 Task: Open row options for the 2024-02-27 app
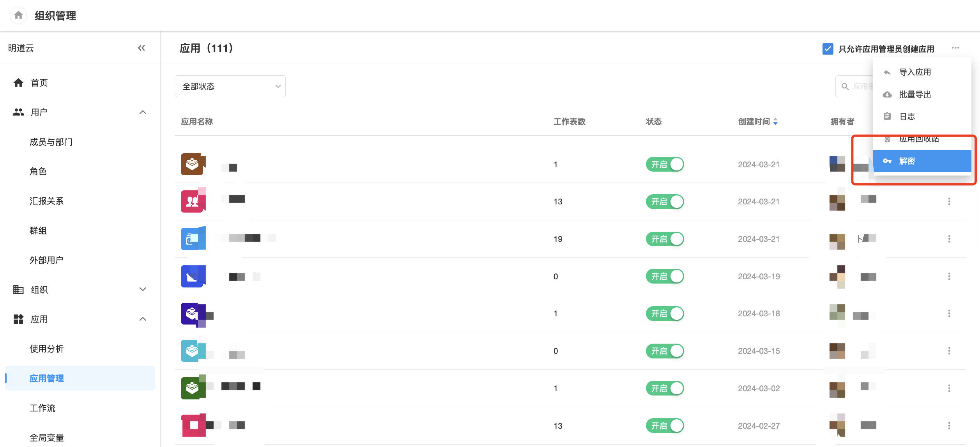(x=949, y=426)
